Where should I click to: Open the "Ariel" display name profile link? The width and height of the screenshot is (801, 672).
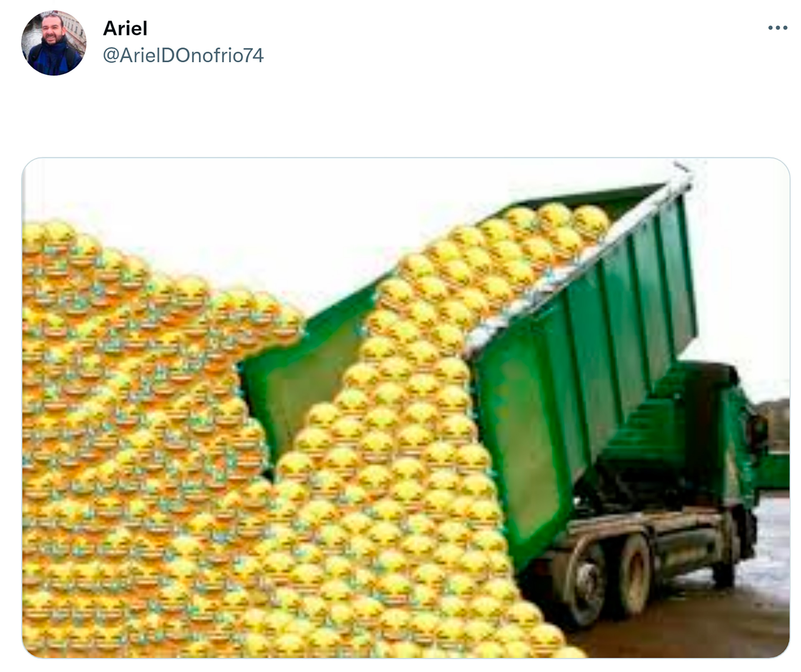click(x=125, y=28)
